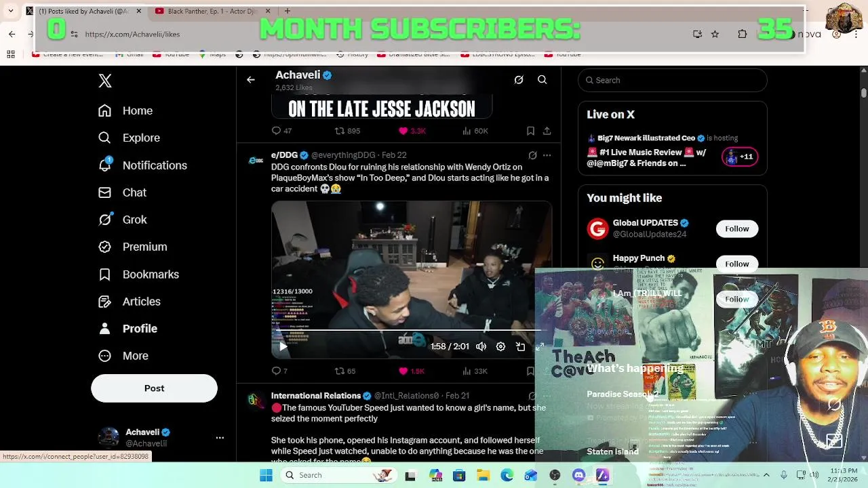This screenshot has width=868, height=488.
Task: Expand the More menu in sidebar
Action: click(123, 356)
